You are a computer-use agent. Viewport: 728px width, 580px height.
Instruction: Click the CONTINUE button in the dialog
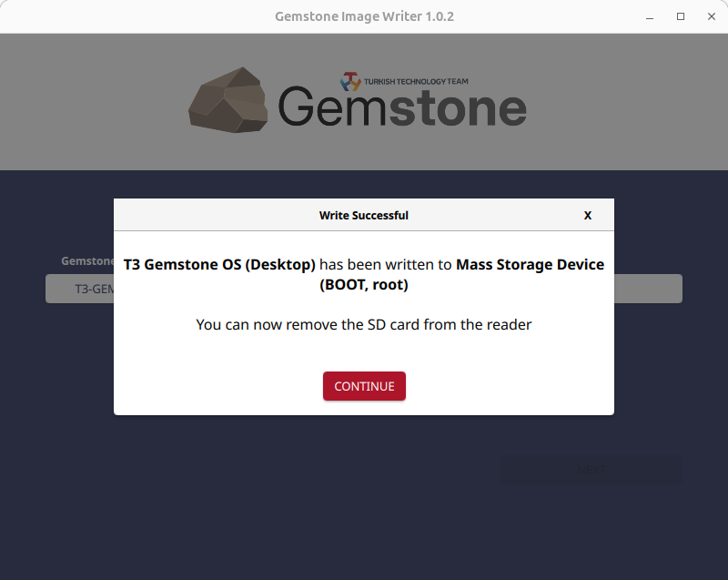tap(364, 386)
